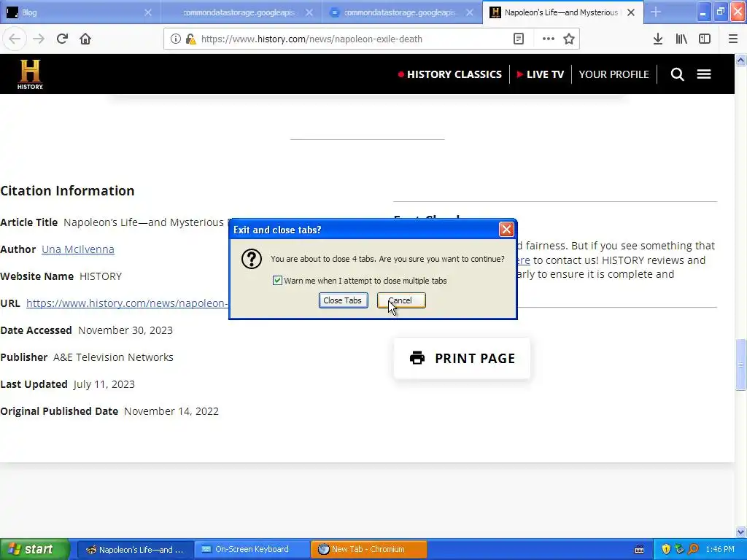Click the taskbar clock 1:46 PM
747x560 pixels.
click(x=720, y=550)
